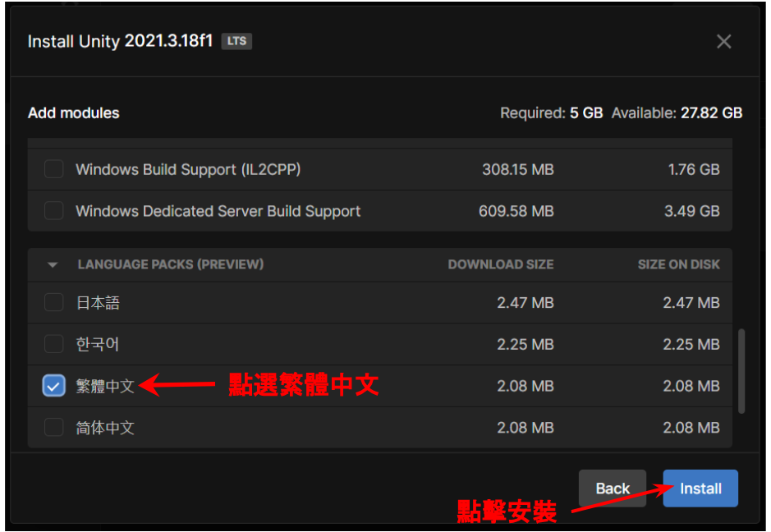Click the SIZE ON DISK column header
Image resolution: width=771 pixels, height=532 pixels.
pos(678,264)
